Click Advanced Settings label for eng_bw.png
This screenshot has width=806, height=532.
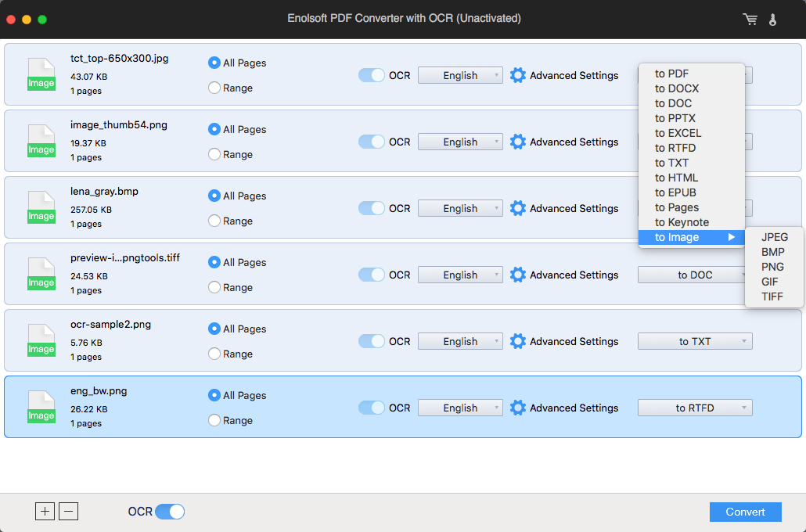click(574, 408)
